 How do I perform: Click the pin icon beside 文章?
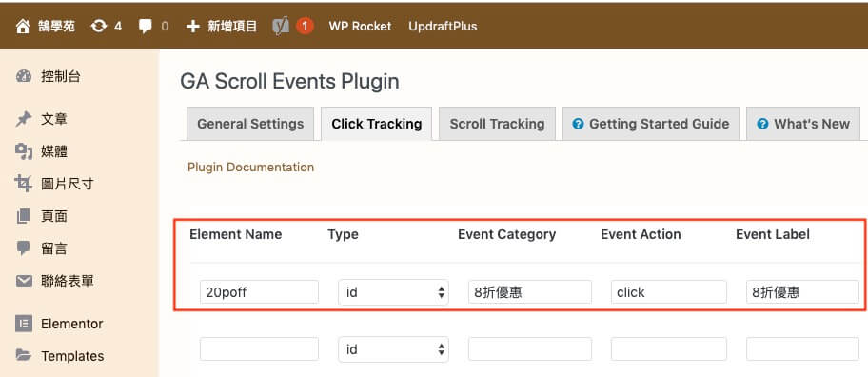coord(24,119)
